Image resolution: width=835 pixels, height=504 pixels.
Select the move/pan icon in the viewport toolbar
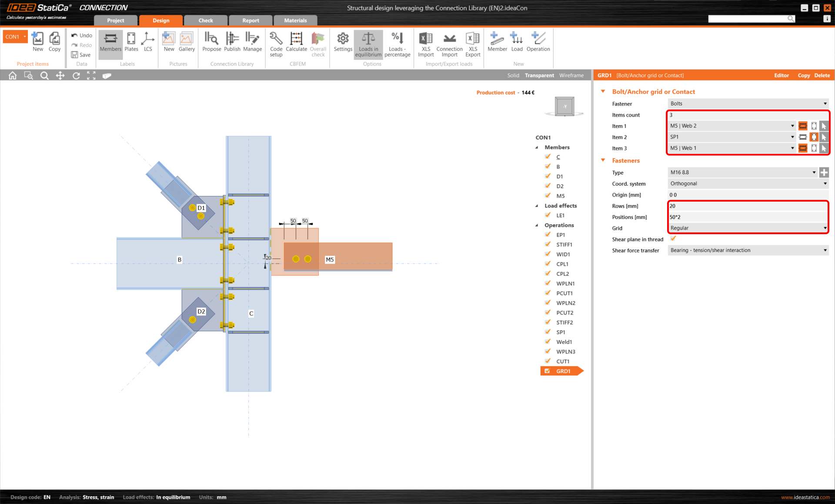point(60,75)
